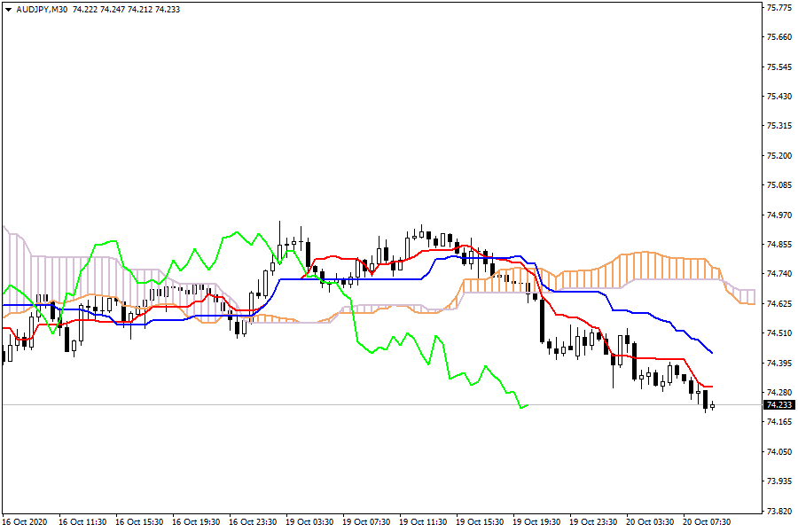798x532 pixels.
Task: Select the 16 Oct 2020 time label
Action: click(27, 522)
